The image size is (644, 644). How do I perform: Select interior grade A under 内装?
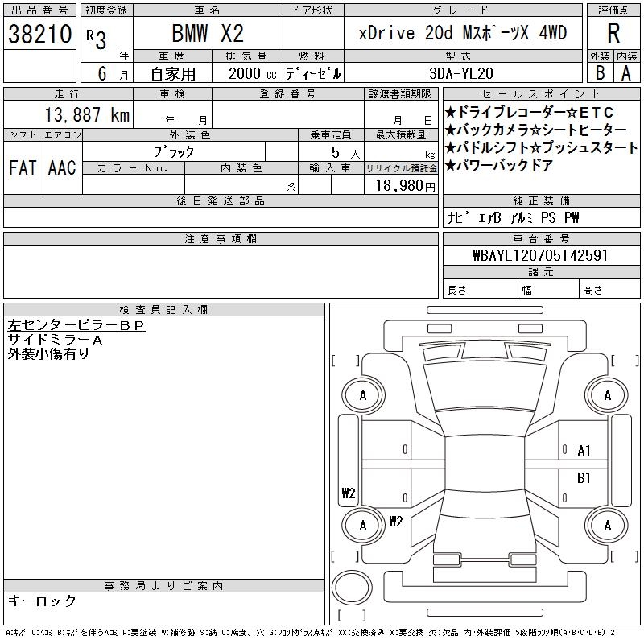(x=626, y=72)
